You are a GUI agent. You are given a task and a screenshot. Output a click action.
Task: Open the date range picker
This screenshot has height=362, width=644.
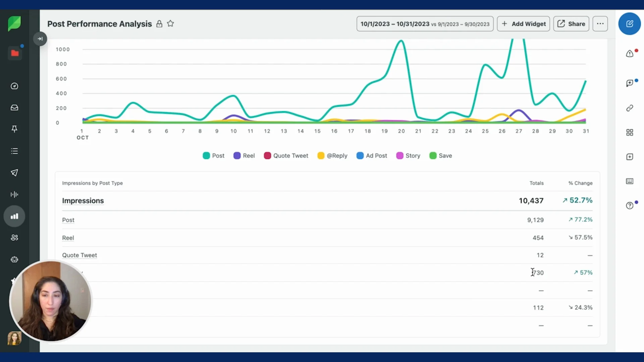coord(425,24)
